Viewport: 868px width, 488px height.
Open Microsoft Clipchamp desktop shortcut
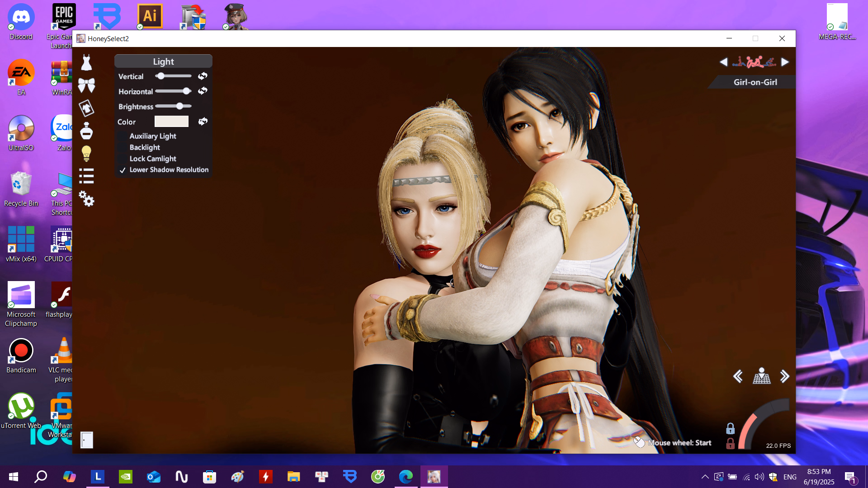coord(21,304)
